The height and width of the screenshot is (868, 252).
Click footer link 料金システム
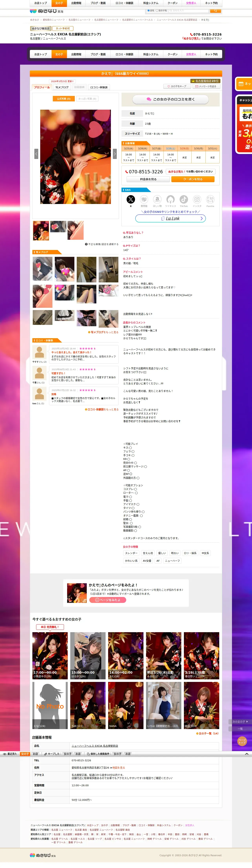[x=164, y=825]
